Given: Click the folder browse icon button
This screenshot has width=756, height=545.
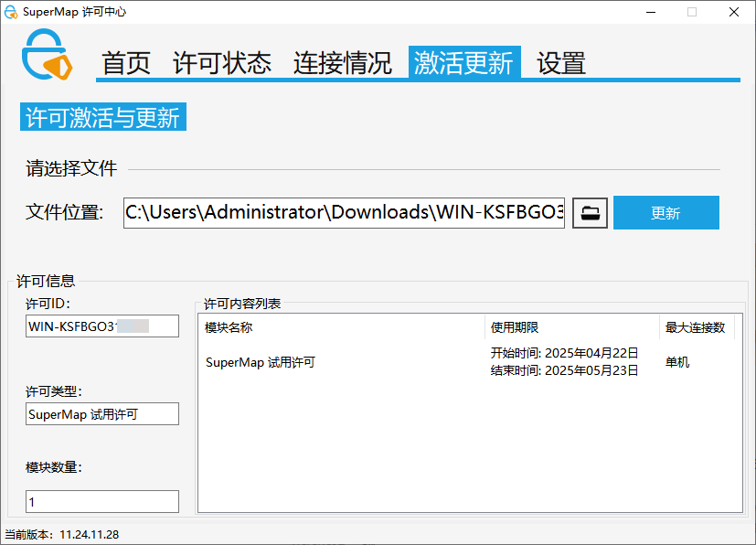Looking at the screenshot, I should point(590,213).
